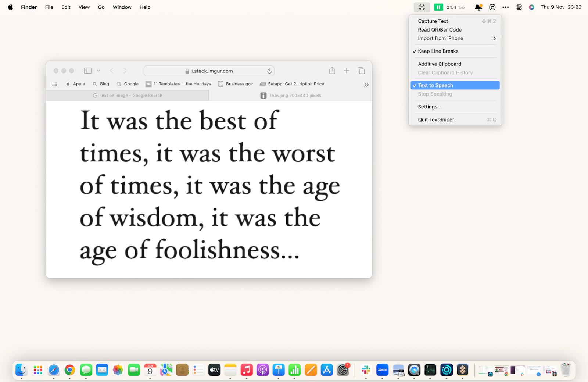This screenshot has width=588, height=382.
Task: Open Launchpad from the Dock
Action: tap(37, 370)
